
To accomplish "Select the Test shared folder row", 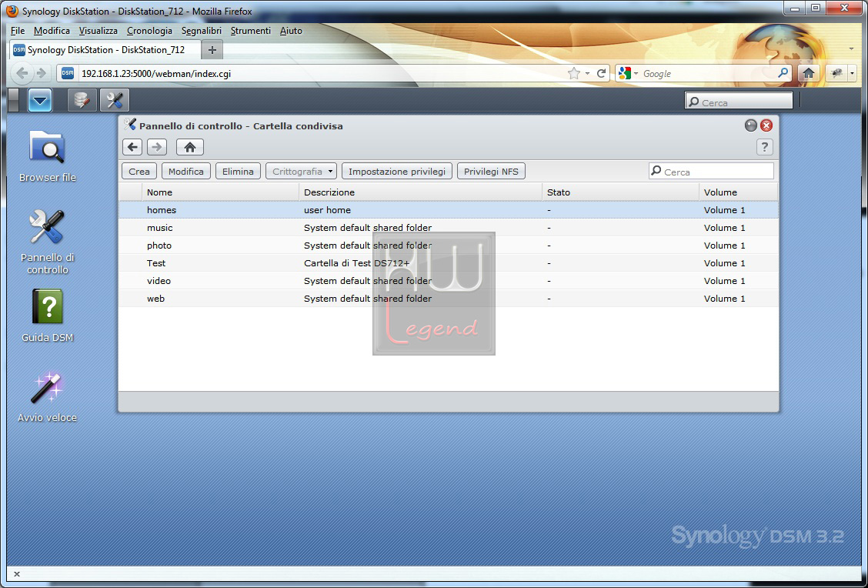I will (449, 263).
